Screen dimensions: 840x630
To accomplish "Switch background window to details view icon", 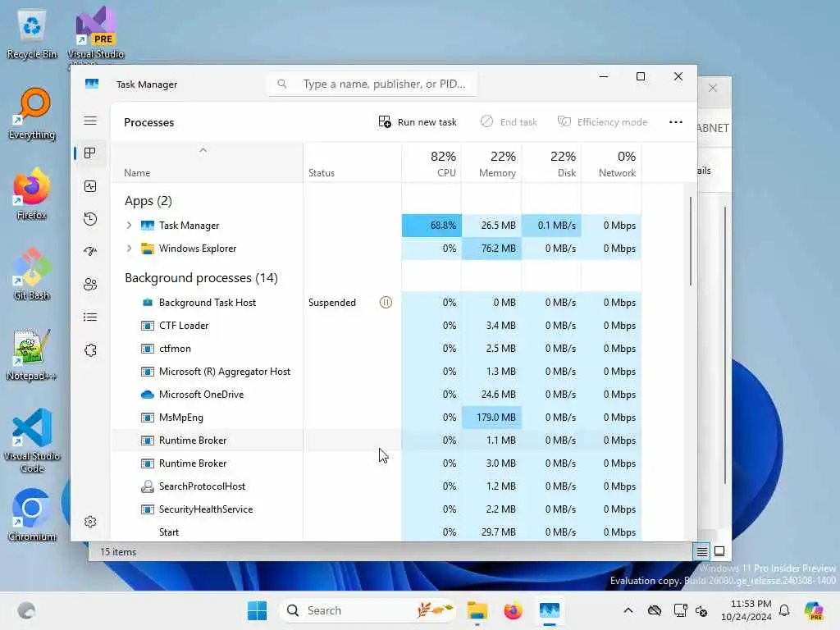I will [x=702, y=551].
